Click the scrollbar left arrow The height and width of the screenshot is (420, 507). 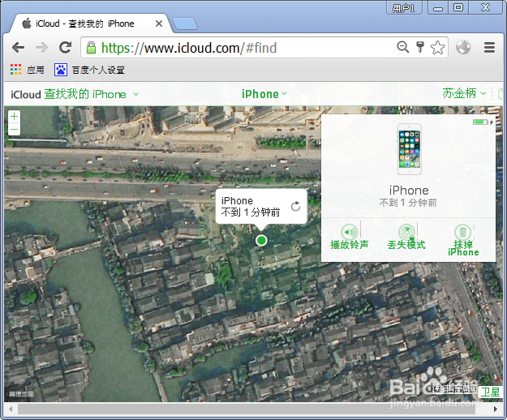(x=11, y=409)
